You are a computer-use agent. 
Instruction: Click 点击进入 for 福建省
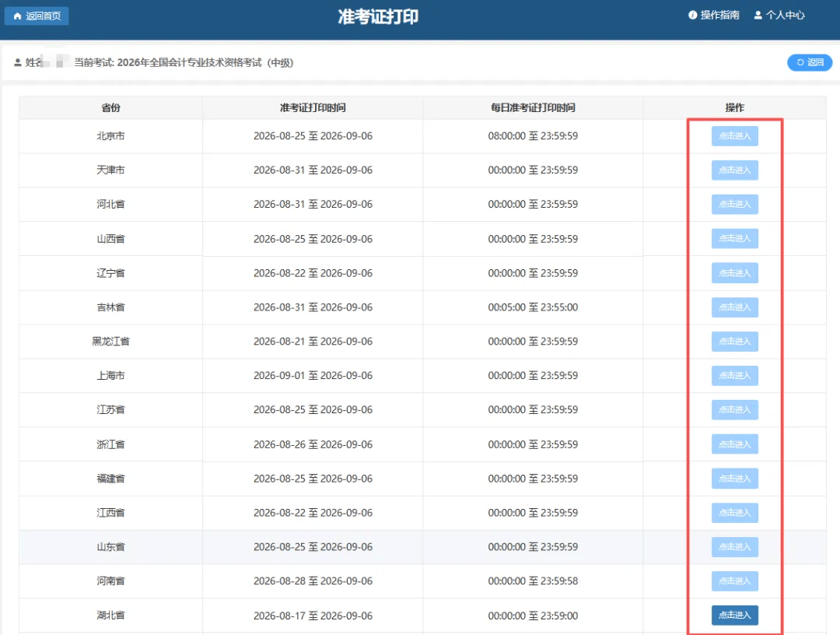pos(734,479)
